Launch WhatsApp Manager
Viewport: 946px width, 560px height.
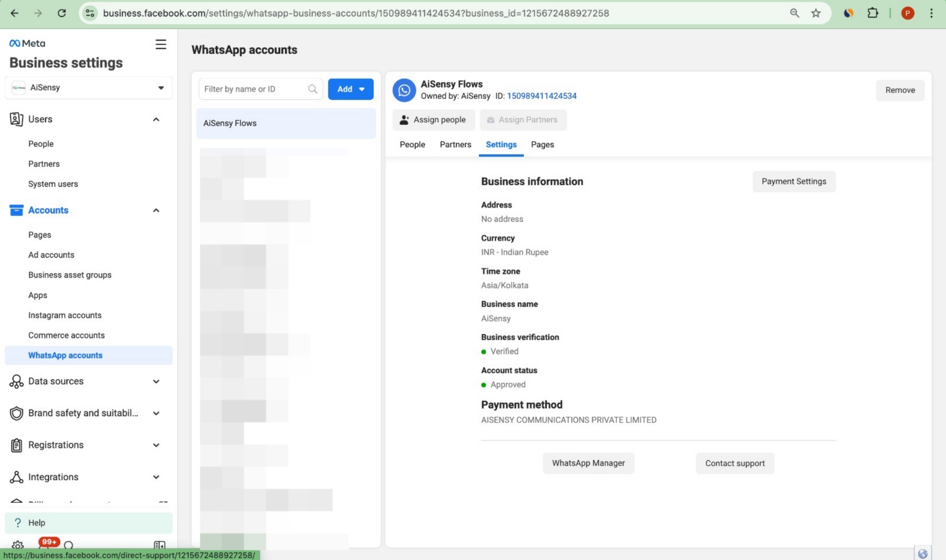pos(588,463)
